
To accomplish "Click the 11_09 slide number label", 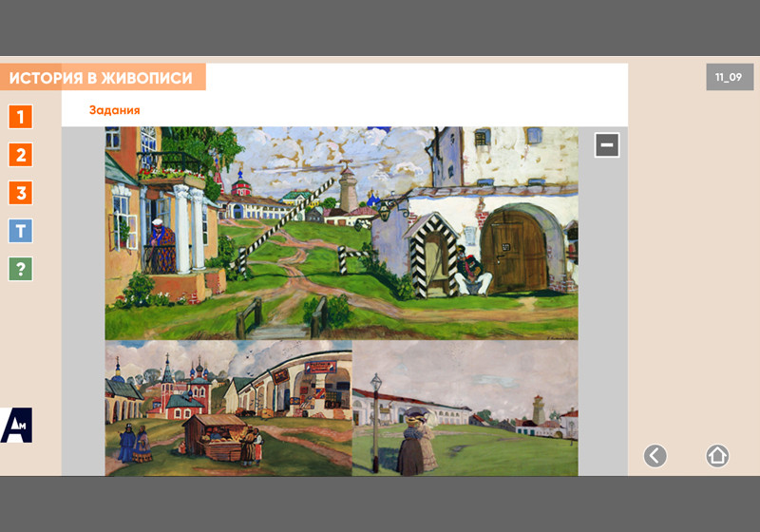I will (x=729, y=77).
